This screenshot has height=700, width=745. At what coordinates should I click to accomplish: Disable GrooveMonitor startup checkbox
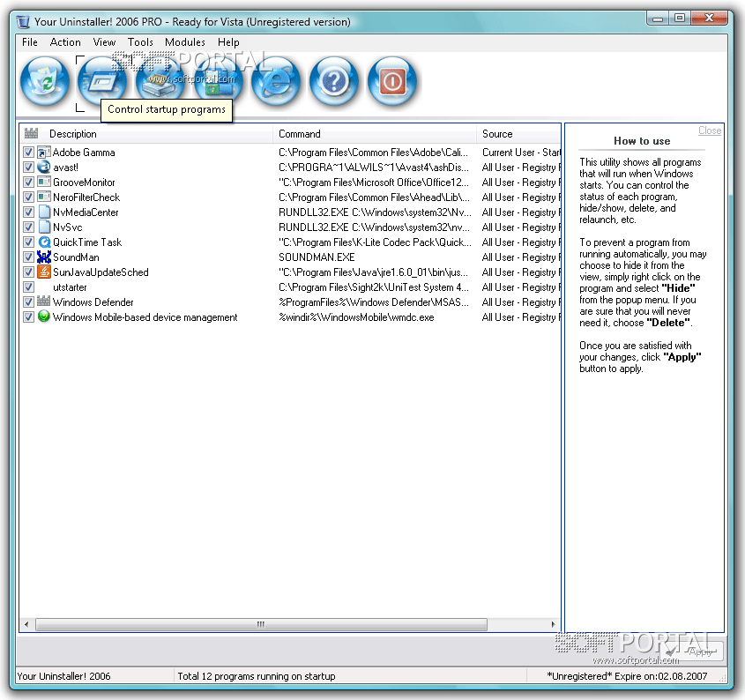pyautogui.click(x=28, y=182)
